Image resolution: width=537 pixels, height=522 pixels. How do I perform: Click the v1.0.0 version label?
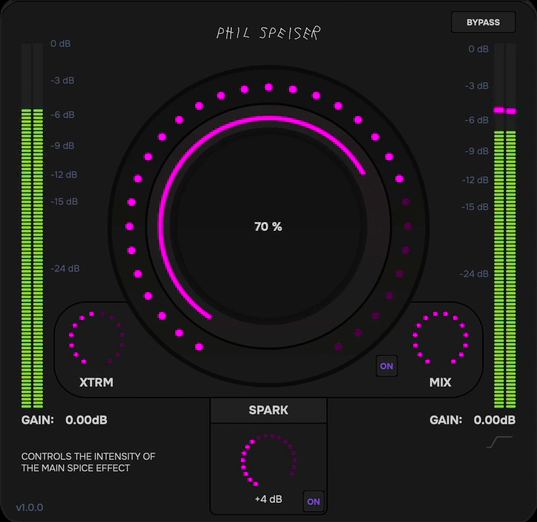pyautogui.click(x=29, y=507)
